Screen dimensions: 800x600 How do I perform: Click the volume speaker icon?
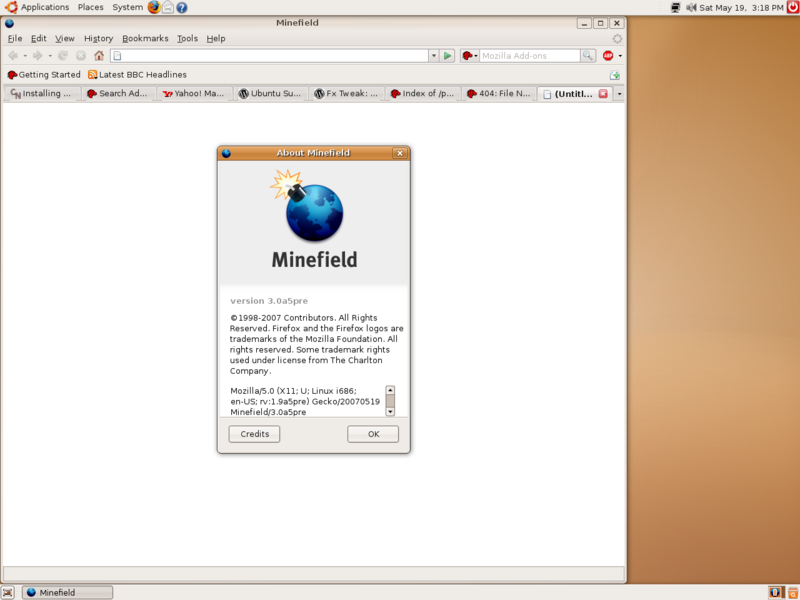click(691, 8)
